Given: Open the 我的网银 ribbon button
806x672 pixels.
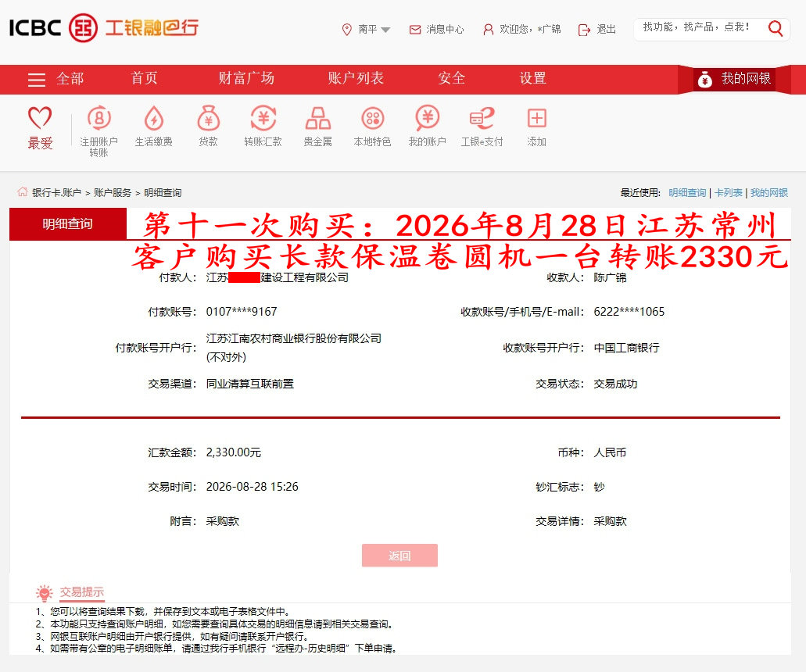Looking at the screenshot, I should (x=734, y=79).
